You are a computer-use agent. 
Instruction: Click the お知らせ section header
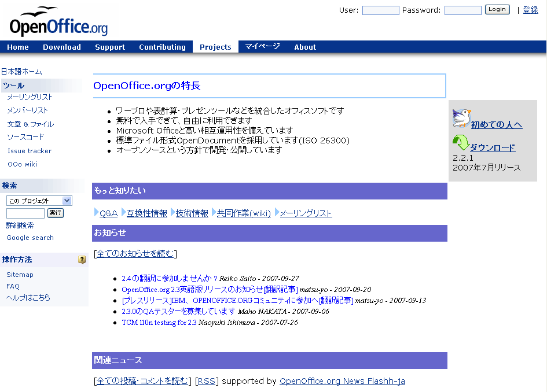coord(270,233)
